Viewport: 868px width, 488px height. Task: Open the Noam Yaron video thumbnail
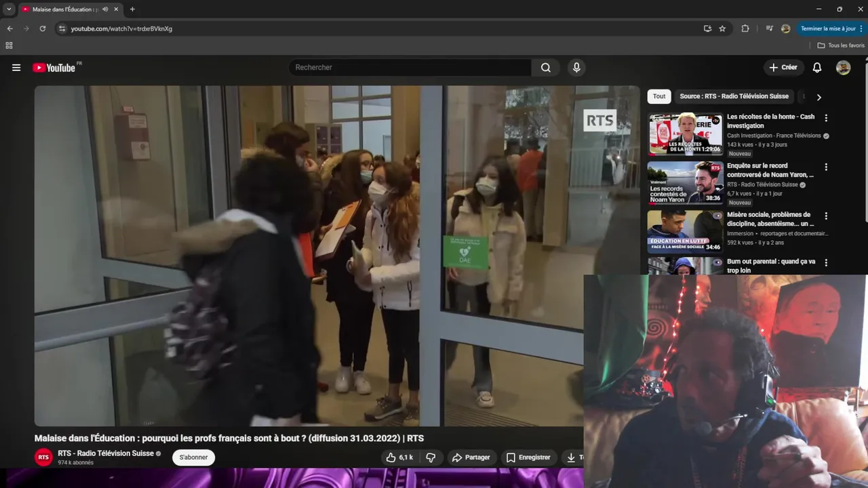(685, 183)
